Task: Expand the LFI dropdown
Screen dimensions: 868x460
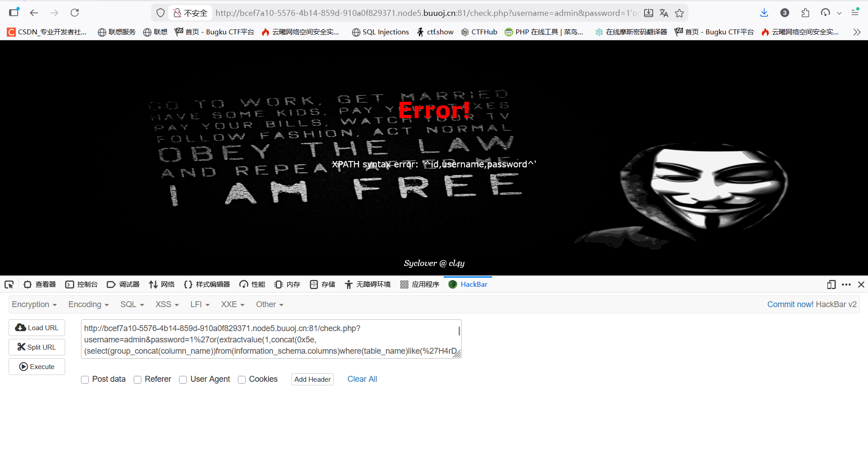Action: (x=200, y=304)
